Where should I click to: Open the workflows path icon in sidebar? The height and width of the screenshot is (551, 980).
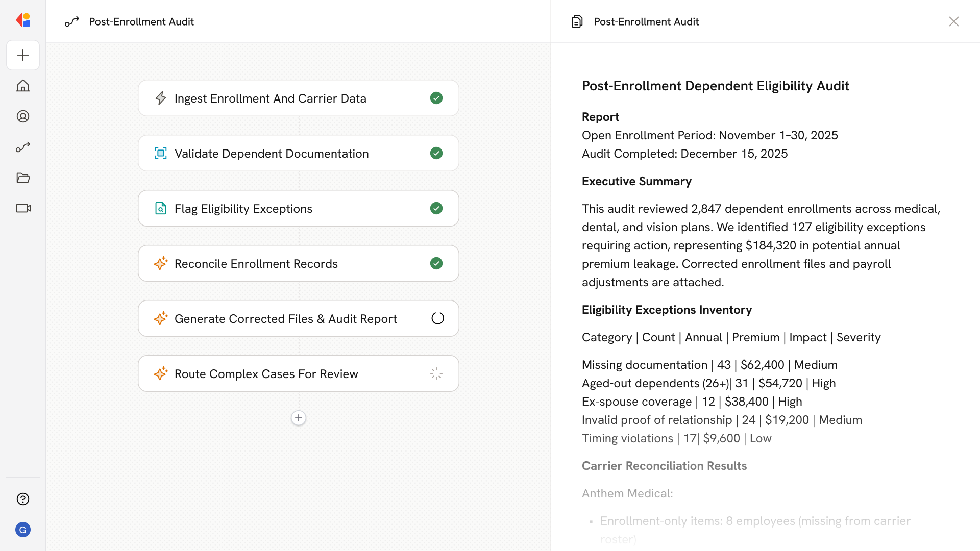coord(23,147)
